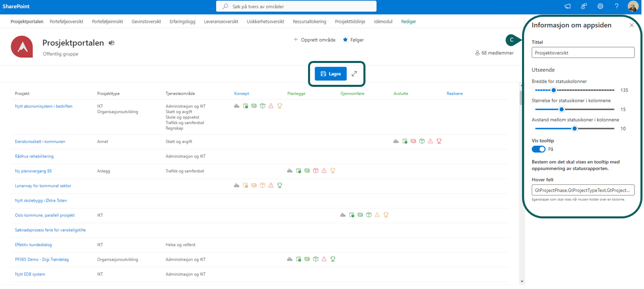Click the search box Søk på tvers av områder
Screen dimensions: 644x289
pos(296,7)
